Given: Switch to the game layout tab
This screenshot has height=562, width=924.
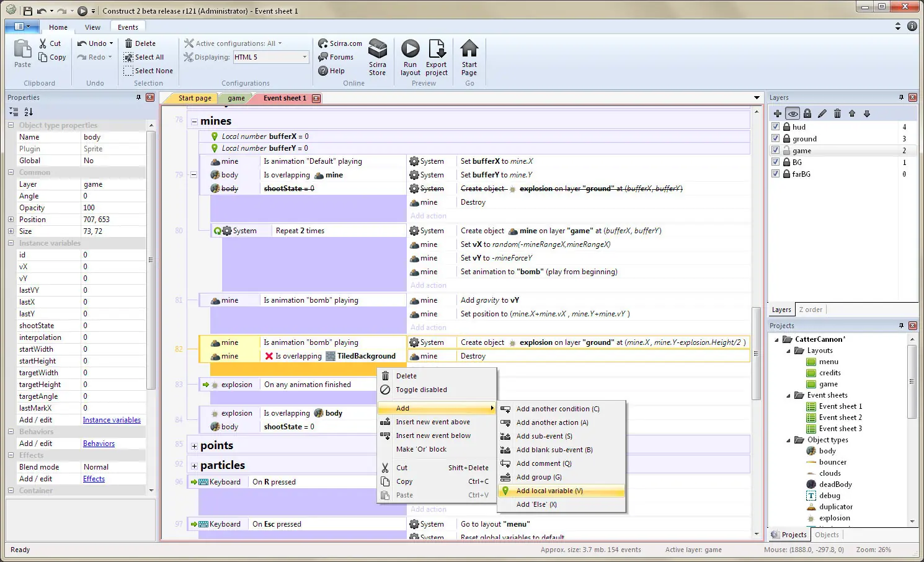Looking at the screenshot, I should pyautogui.click(x=236, y=98).
